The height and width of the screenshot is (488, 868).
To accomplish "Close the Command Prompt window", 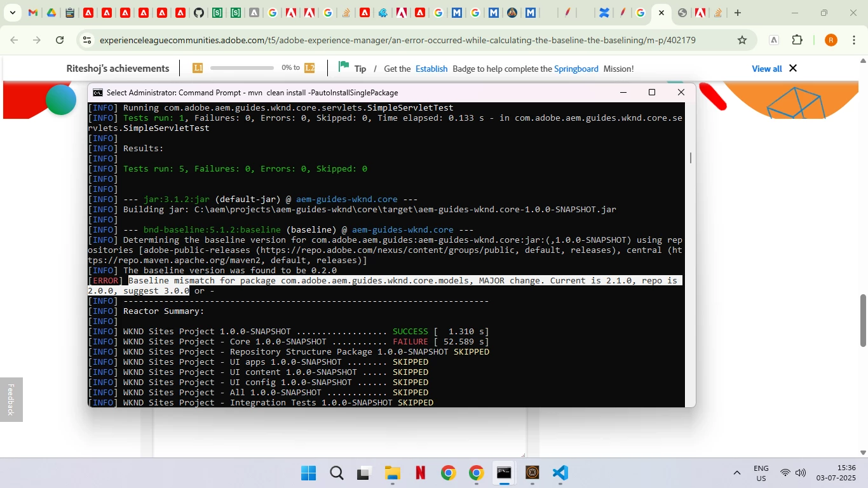I will 681,93.
